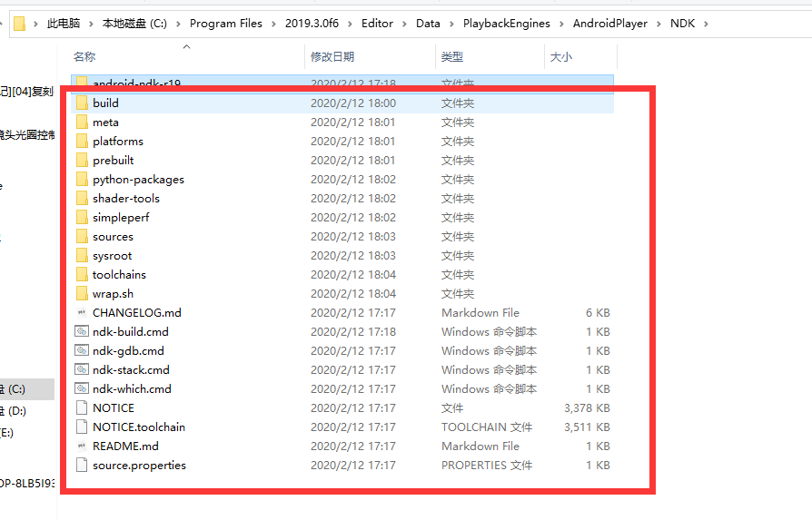
Task: Go to 本地磁盘 (C:) breadcrumb
Action: (x=134, y=24)
